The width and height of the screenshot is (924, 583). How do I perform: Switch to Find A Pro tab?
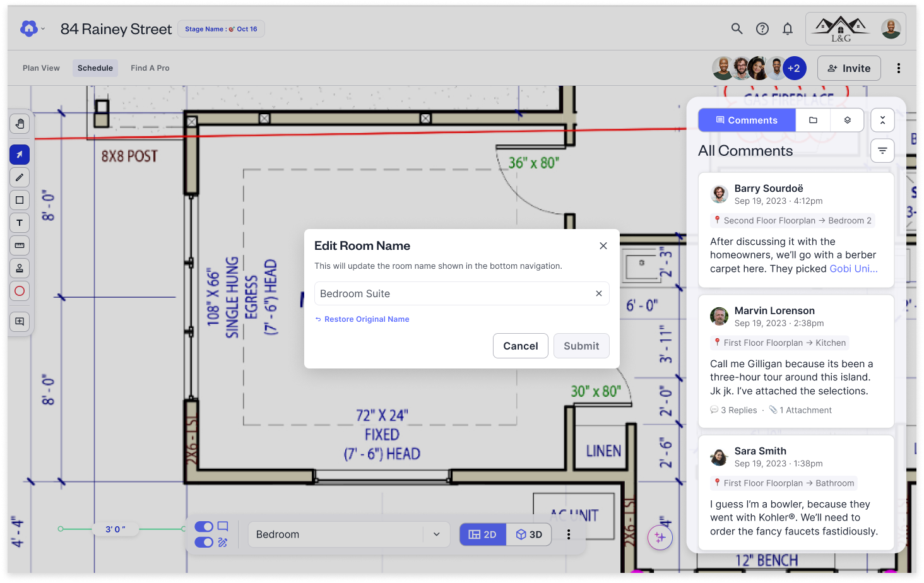150,68
